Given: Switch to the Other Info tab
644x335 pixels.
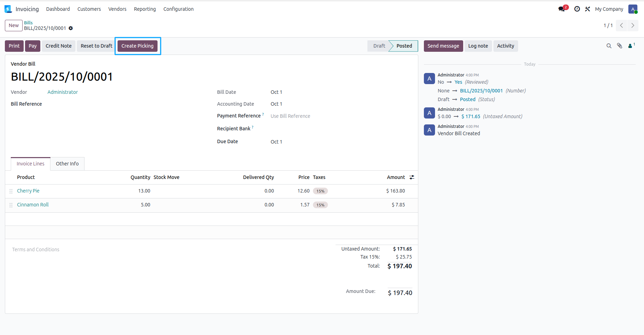Looking at the screenshot, I should pyautogui.click(x=67, y=164).
